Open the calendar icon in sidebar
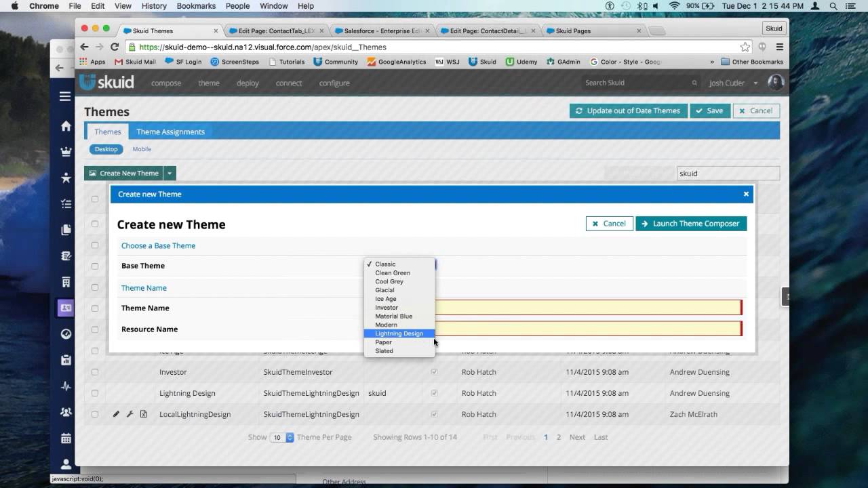The height and width of the screenshot is (488, 868). pos(66,438)
